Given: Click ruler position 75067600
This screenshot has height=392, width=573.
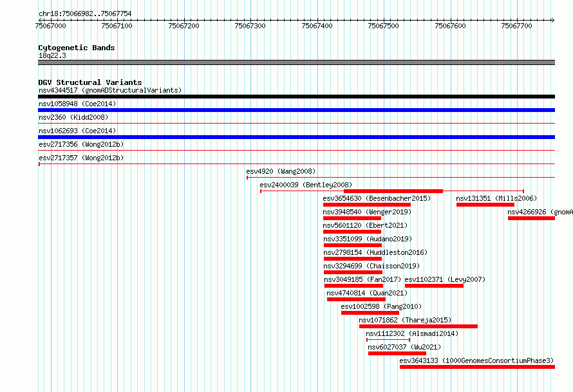Looking at the screenshot, I should click(x=450, y=26).
